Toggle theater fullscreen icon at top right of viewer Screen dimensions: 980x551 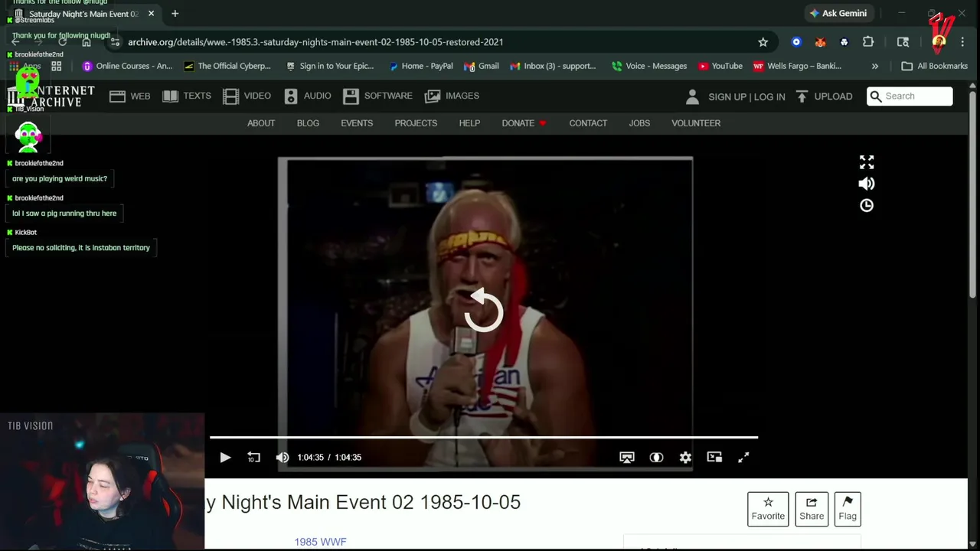(x=867, y=162)
